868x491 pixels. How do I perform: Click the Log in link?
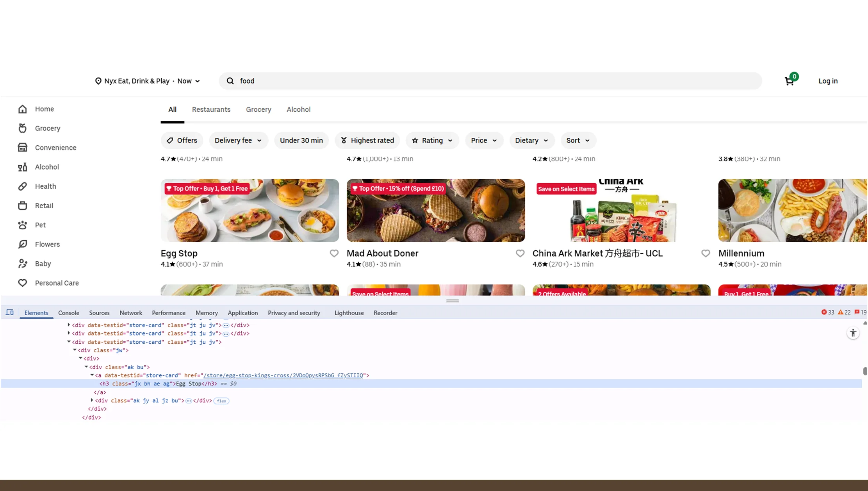(x=828, y=81)
